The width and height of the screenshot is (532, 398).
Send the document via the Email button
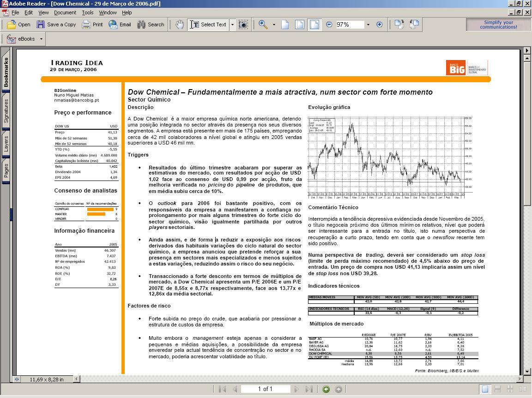pos(120,24)
